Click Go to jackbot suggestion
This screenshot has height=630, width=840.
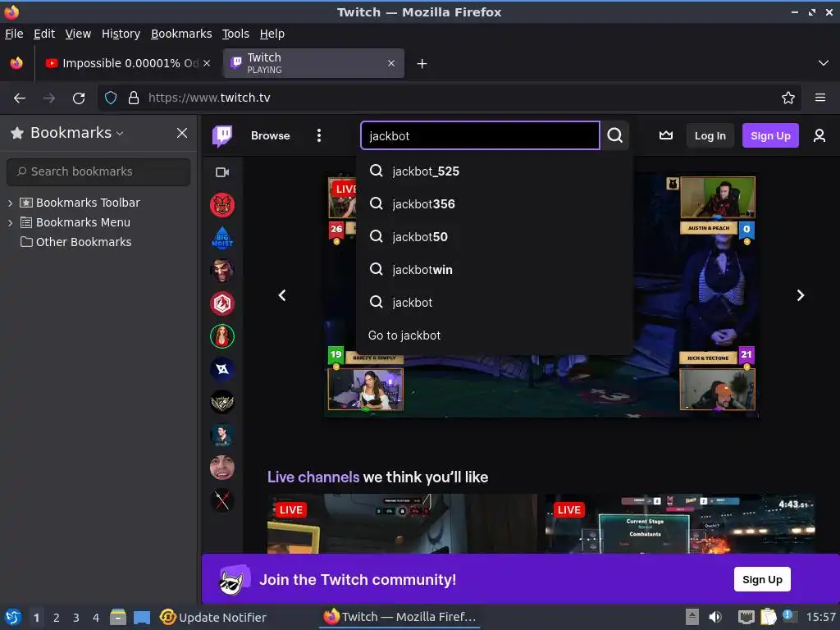[495, 336]
